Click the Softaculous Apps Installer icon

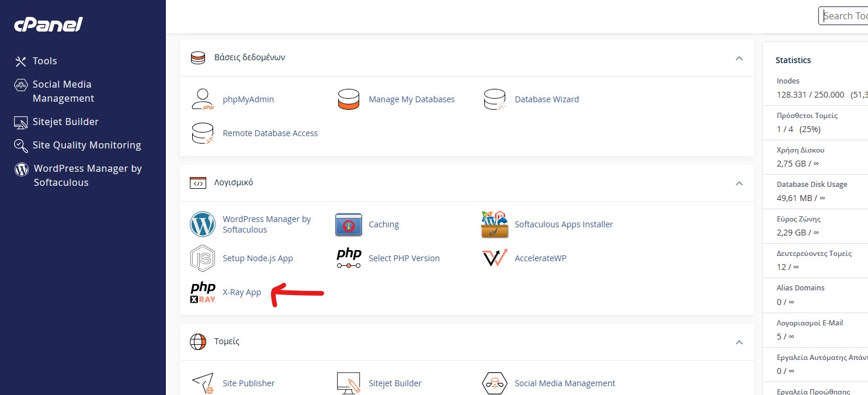point(495,224)
